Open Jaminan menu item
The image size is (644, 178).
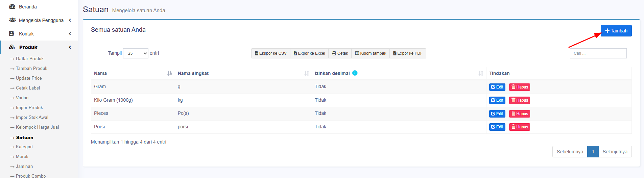pyautogui.click(x=24, y=166)
